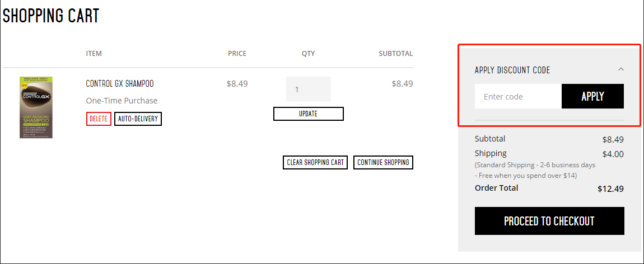Click the Order Total amount $12.49
The width and height of the screenshot is (644, 264).
pos(611,189)
